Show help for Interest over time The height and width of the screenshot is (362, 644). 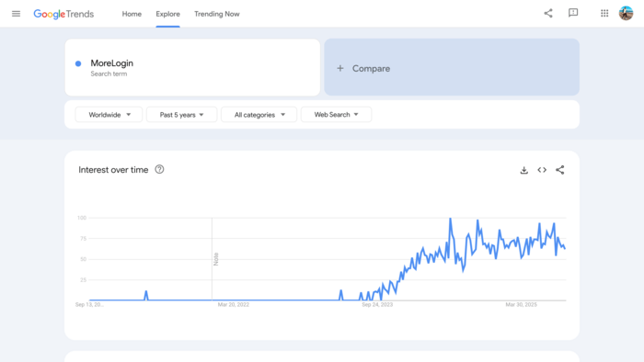(159, 169)
